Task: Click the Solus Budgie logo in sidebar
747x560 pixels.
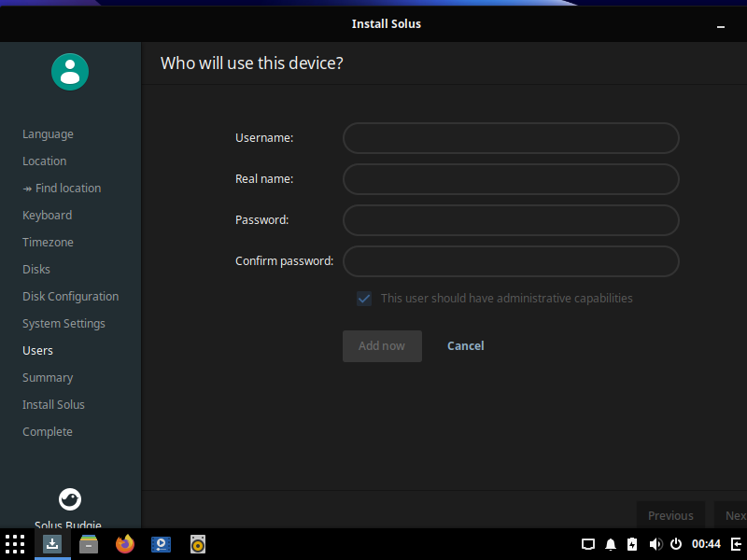Action: [x=70, y=499]
